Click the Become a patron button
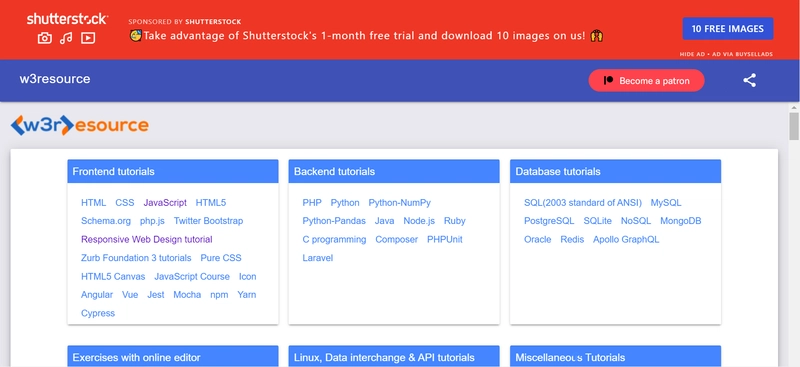Screen dimensions: 800x367 [646, 81]
